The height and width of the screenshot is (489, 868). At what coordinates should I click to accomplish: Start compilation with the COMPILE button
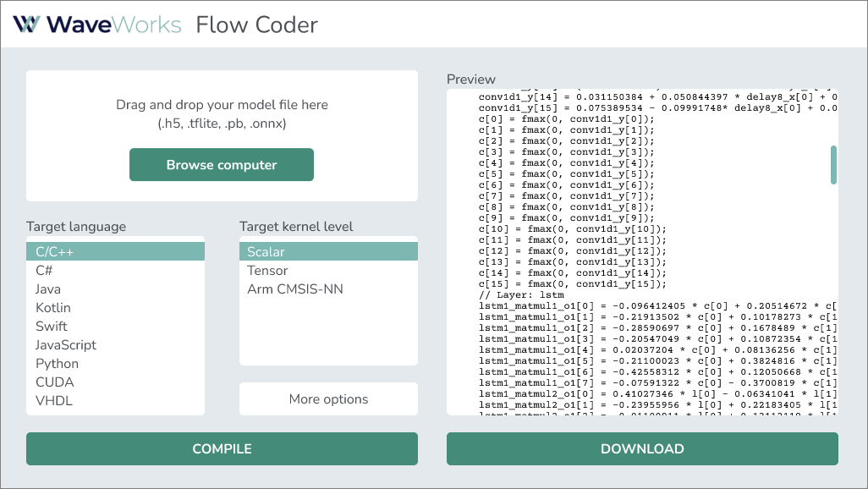pyautogui.click(x=222, y=448)
